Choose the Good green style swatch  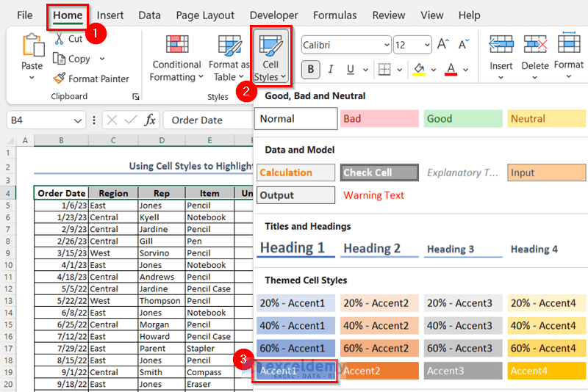coord(463,119)
